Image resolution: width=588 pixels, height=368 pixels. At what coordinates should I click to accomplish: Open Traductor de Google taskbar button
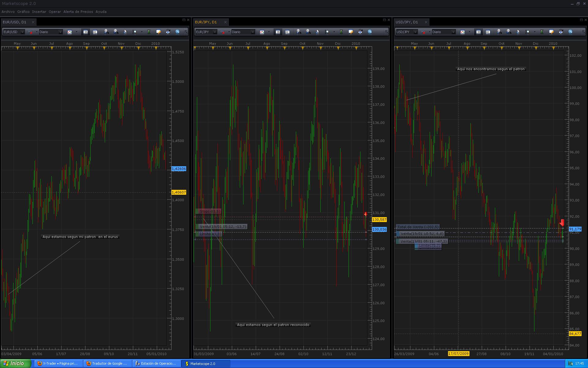pos(107,363)
